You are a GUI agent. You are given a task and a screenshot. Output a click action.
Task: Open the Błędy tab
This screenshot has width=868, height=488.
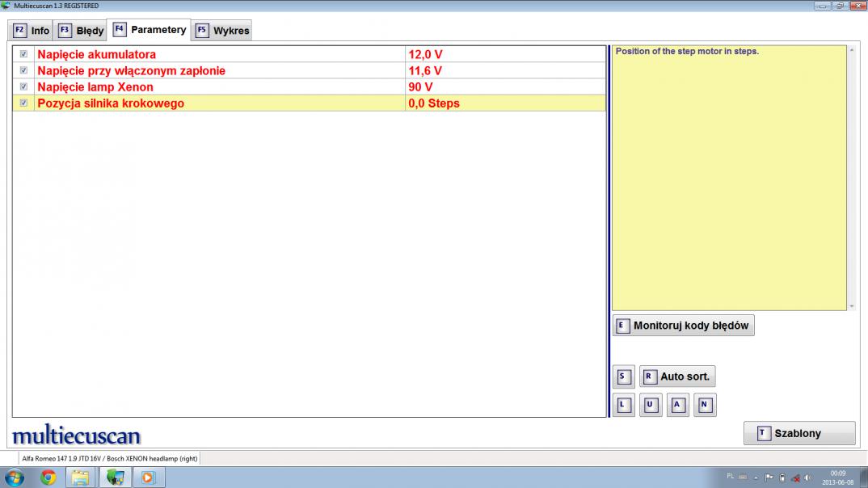tap(81, 31)
